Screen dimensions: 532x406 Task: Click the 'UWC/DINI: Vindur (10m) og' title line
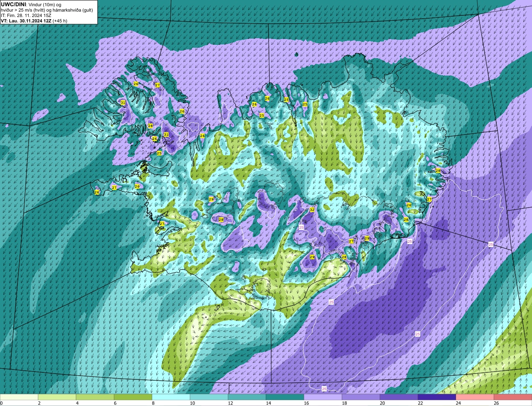point(31,4)
